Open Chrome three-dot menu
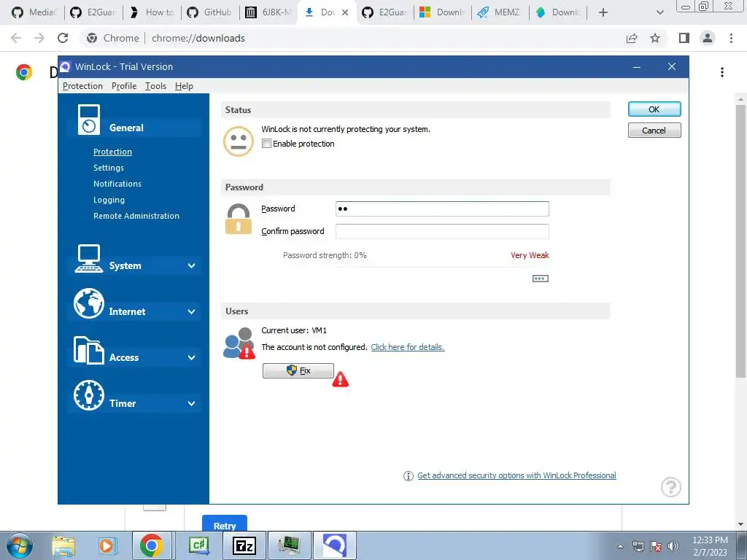Viewport: 747px width, 560px height. pos(731,38)
